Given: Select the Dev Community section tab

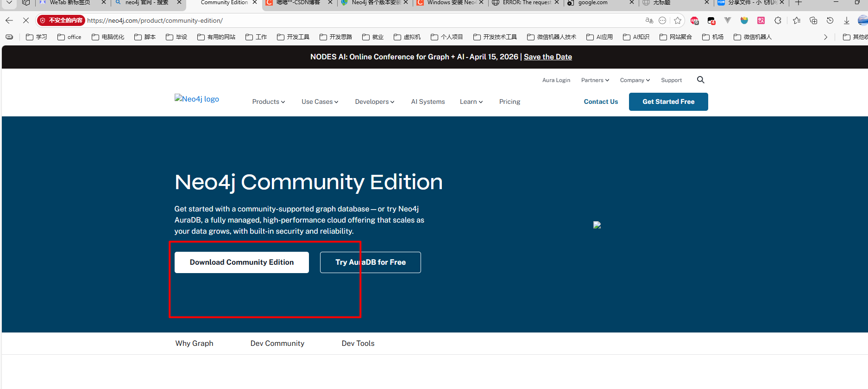Looking at the screenshot, I should [277, 344].
